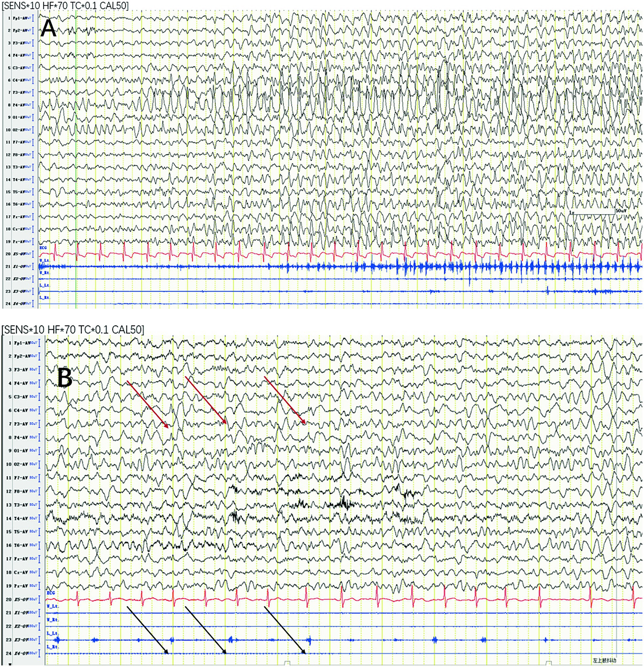Click the ECG trace label in panel B
Image resolution: width=644 pixels, height=667 pixels.
(x=51, y=593)
